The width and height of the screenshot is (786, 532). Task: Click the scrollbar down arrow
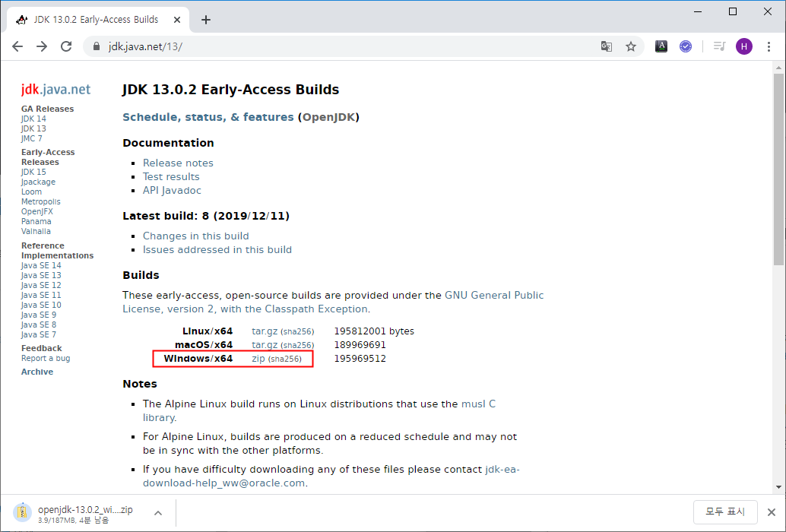(x=778, y=487)
